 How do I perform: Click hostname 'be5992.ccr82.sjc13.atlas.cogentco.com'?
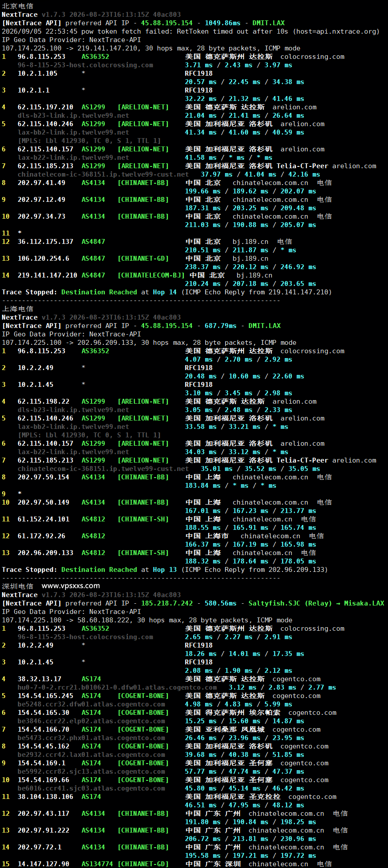click(x=91, y=772)
